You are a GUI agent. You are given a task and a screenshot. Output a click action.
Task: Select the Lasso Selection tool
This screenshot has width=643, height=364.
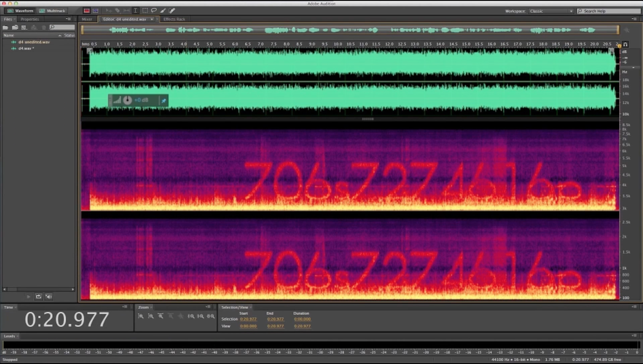(x=154, y=11)
